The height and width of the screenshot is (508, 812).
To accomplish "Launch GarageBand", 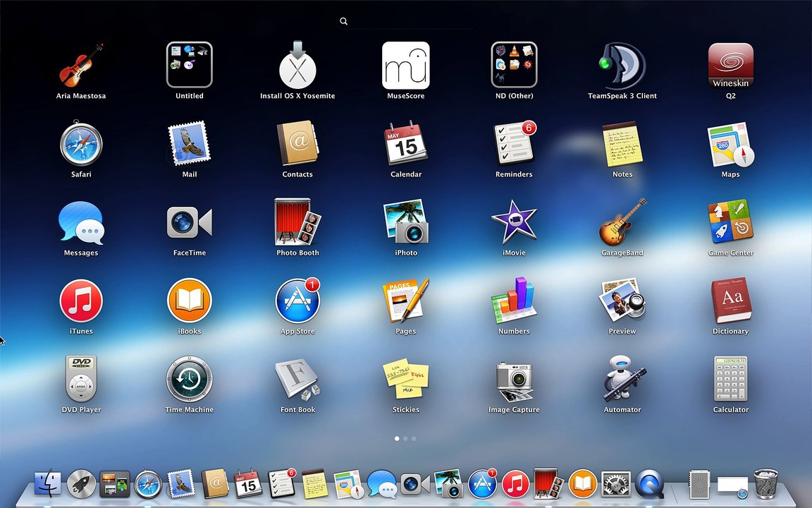I will click(x=622, y=222).
